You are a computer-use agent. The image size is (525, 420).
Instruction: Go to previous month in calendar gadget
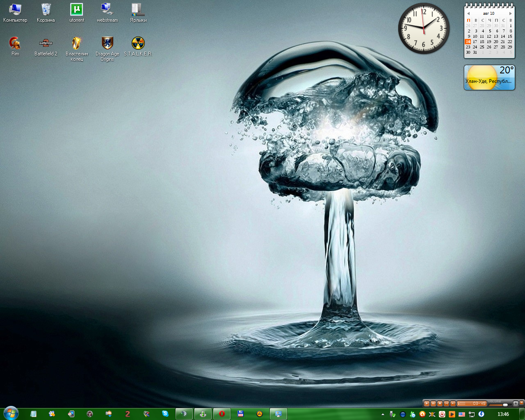(468, 14)
